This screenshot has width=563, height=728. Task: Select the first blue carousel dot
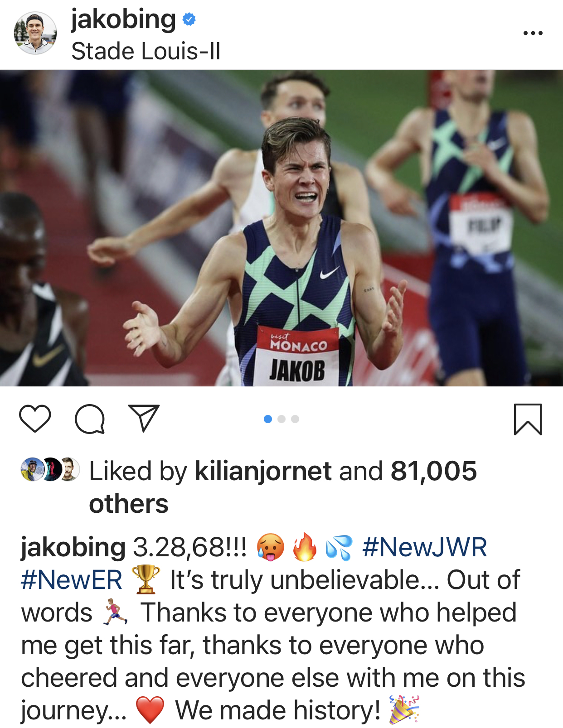point(268,419)
